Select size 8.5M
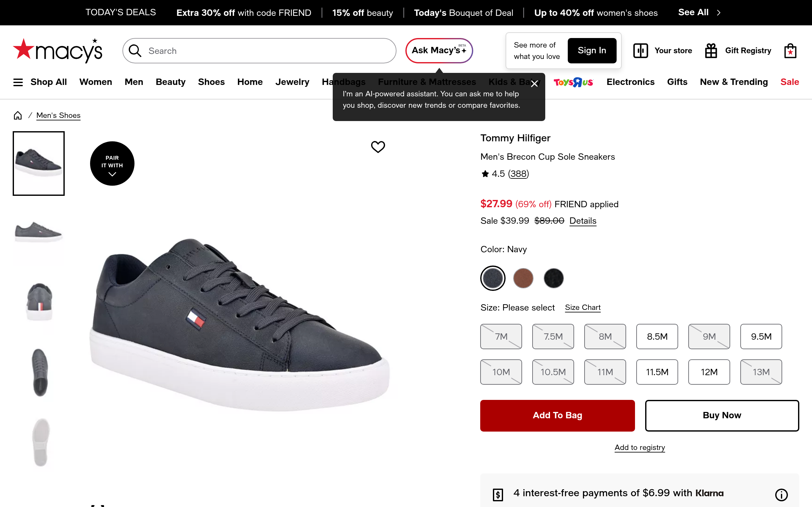The height and width of the screenshot is (507, 812). tap(657, 336)
